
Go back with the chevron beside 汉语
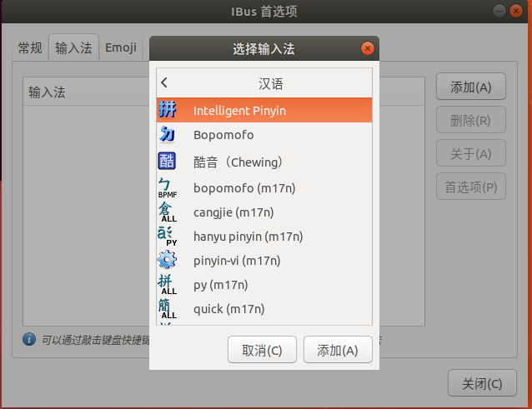tap(164, 82)
